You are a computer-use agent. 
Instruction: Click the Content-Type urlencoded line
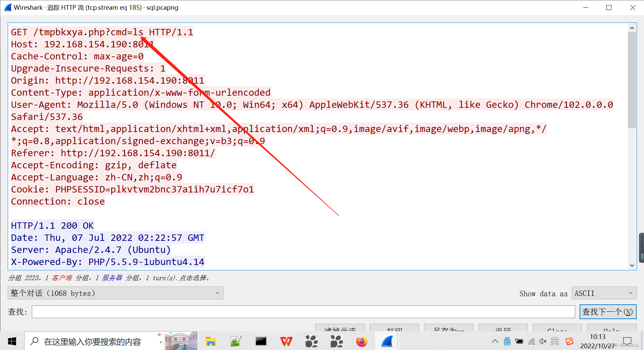tap(141, 93)
